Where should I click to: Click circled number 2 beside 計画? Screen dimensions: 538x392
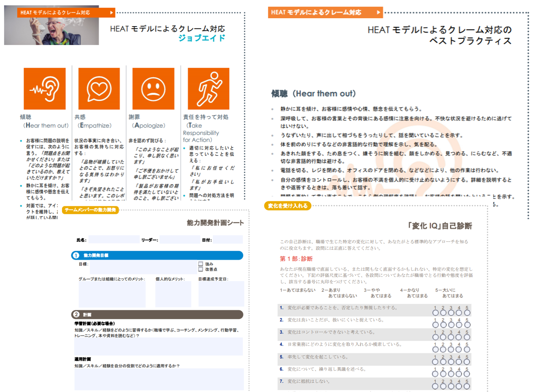tap(76, 315)
